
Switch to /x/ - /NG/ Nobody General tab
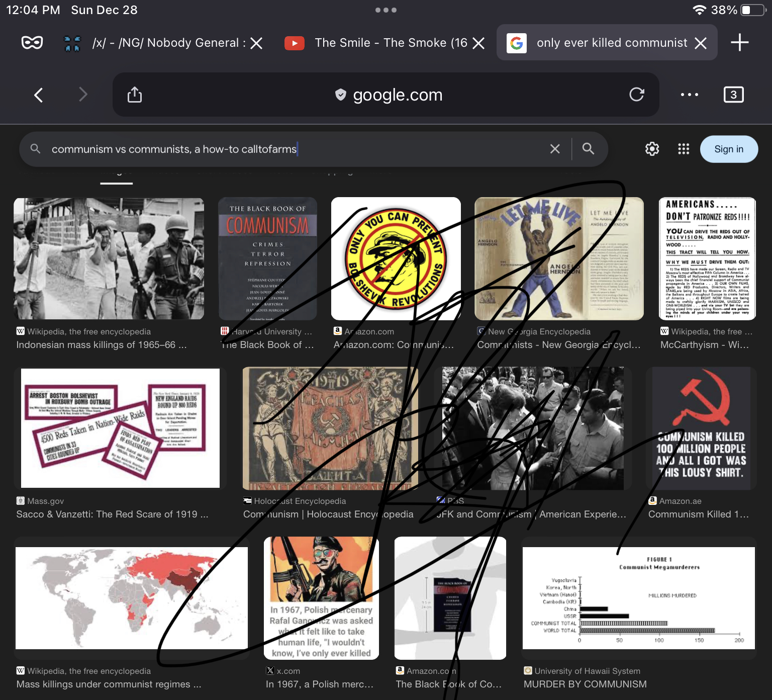(163, 43)
